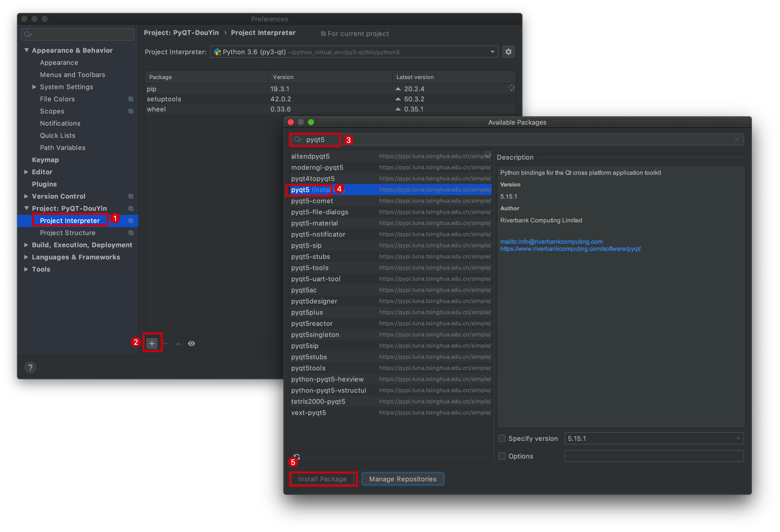
Task: Enable the Options checkbox
Action: (502, 456)
